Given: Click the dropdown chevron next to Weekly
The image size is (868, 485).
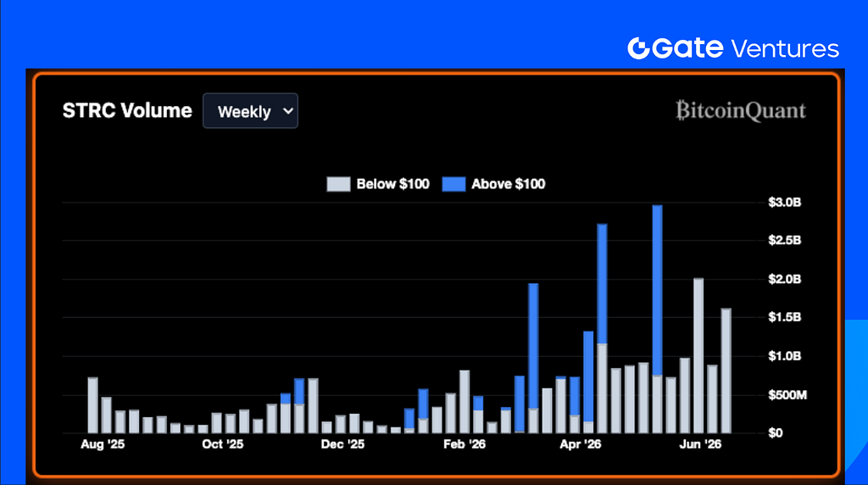Looking at the screenshot, I should 288,111.
